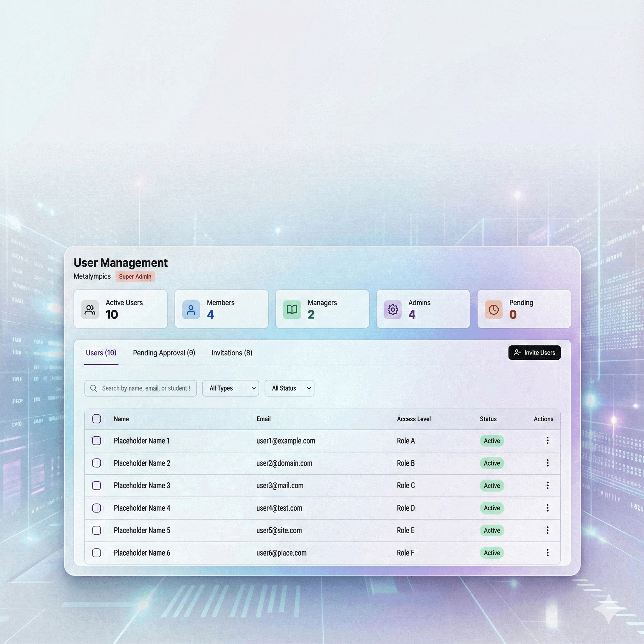The width and height of the screenshot is (644, 644).
Task: Click the Admins gear icon
Action: [x=393, y=310]
